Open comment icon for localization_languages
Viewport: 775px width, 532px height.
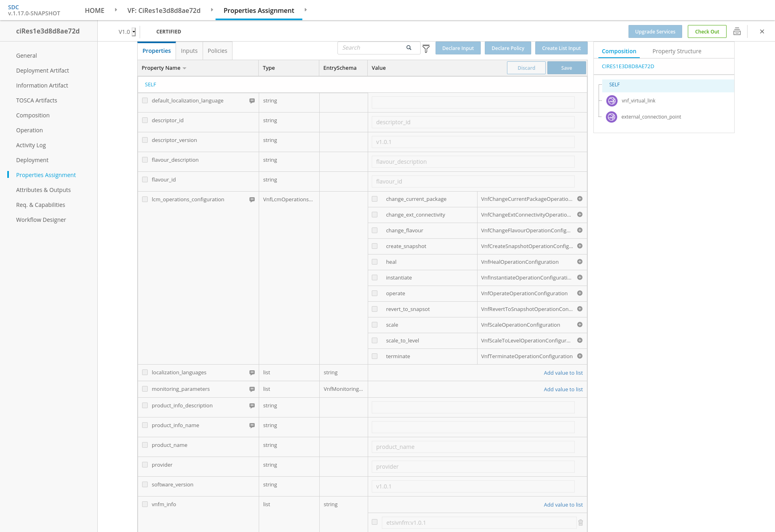252,373
